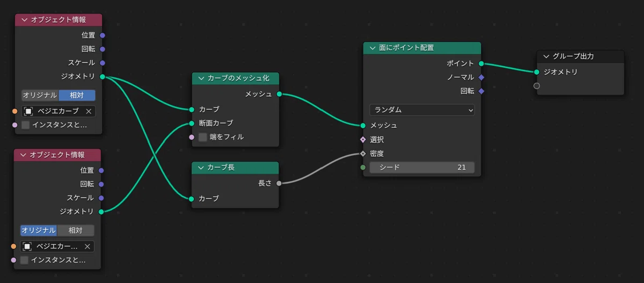Click the メッシュ output socket of カーブのメッシュ化
This screenshot has height=283, width=644.
tap(279, 94)
